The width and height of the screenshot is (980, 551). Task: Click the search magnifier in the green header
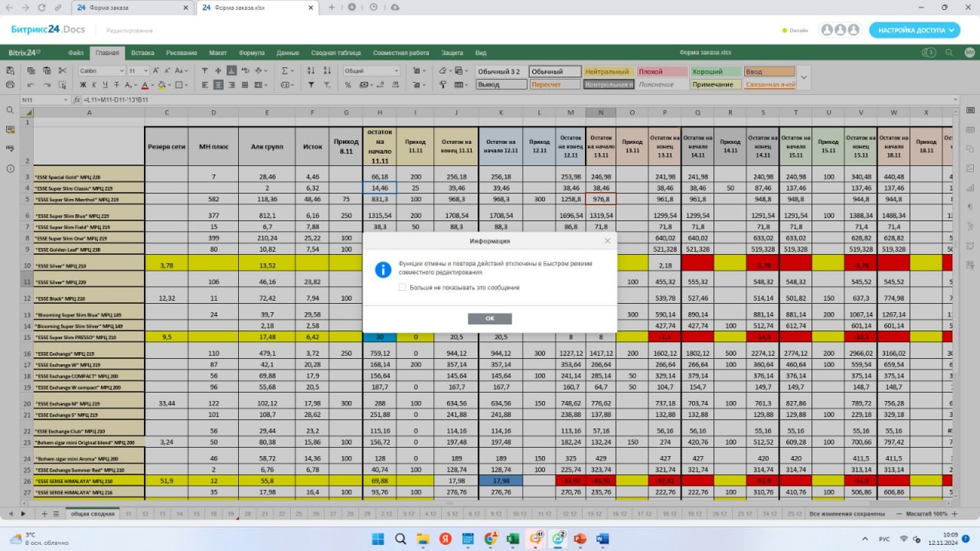tap(949, 53)
